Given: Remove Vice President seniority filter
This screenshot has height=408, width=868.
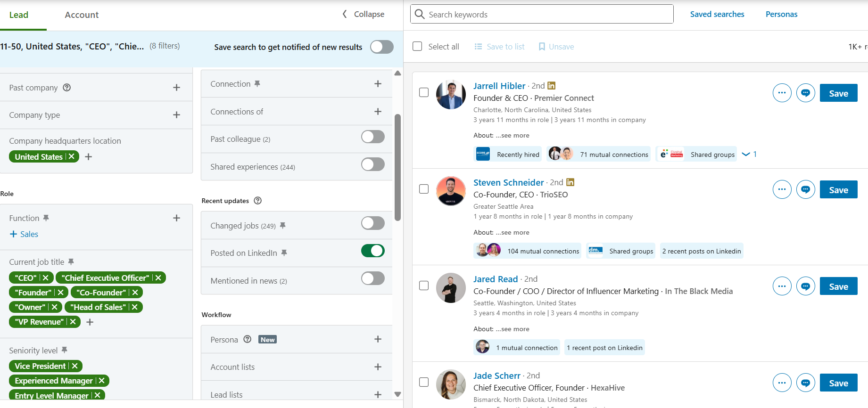Looking at the screenshot, I should (x=75, y=366).
